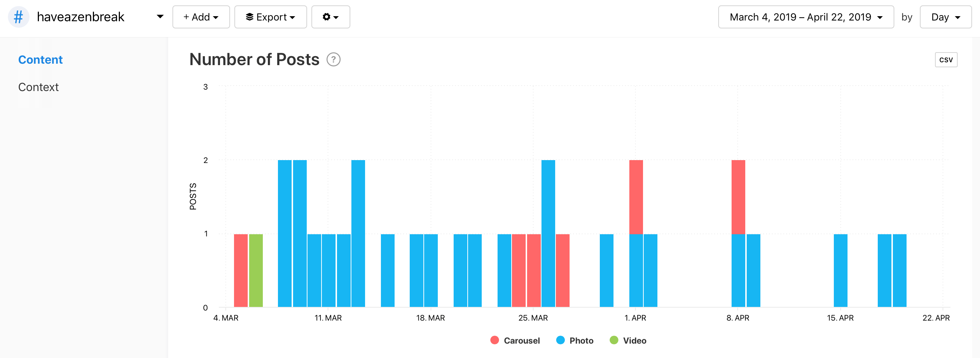
Task: Click the red Carousel legend color dot
Action: [x=495, y=340]
